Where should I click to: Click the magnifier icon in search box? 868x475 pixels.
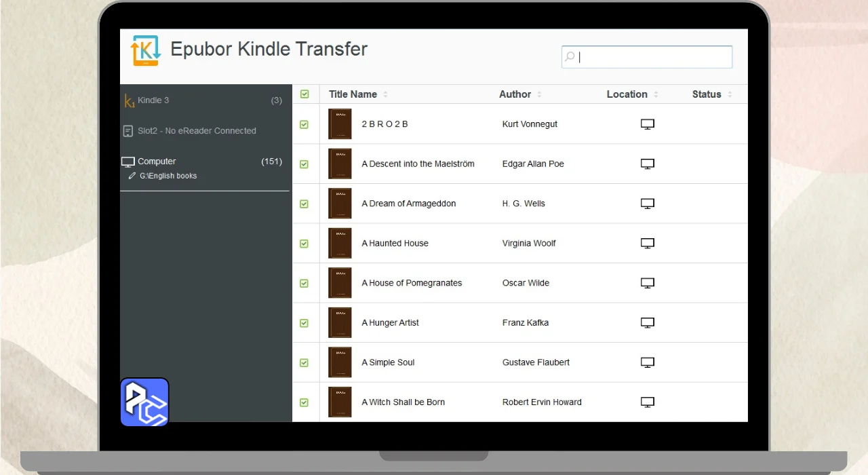point(570,57)
